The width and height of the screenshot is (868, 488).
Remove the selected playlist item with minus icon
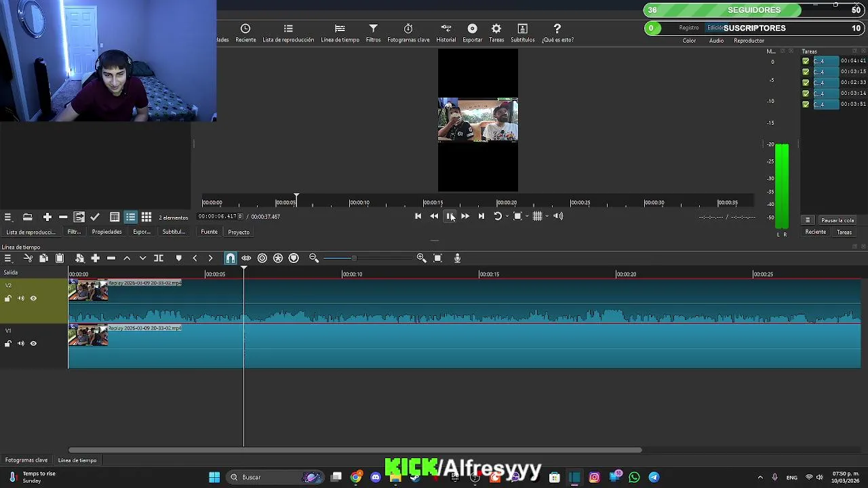(63, 217)
